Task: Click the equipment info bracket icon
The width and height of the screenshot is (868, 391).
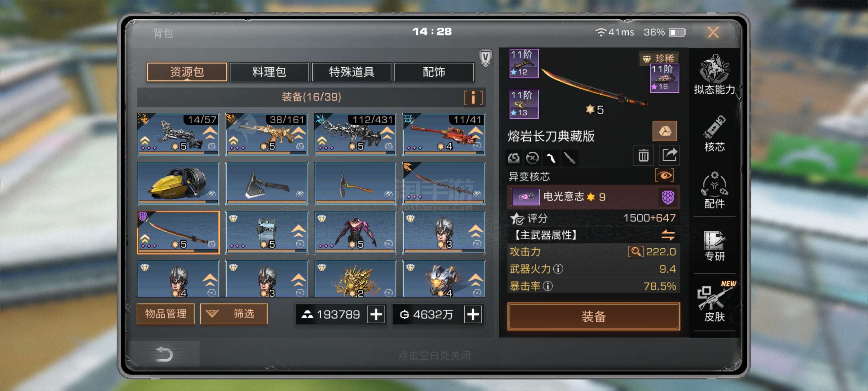Action: point(473,98)
